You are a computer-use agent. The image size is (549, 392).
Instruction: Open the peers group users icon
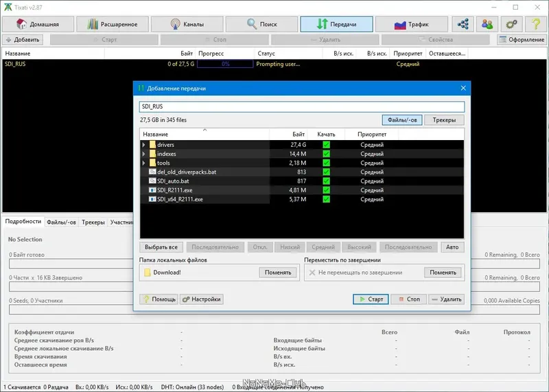[487, 24]
